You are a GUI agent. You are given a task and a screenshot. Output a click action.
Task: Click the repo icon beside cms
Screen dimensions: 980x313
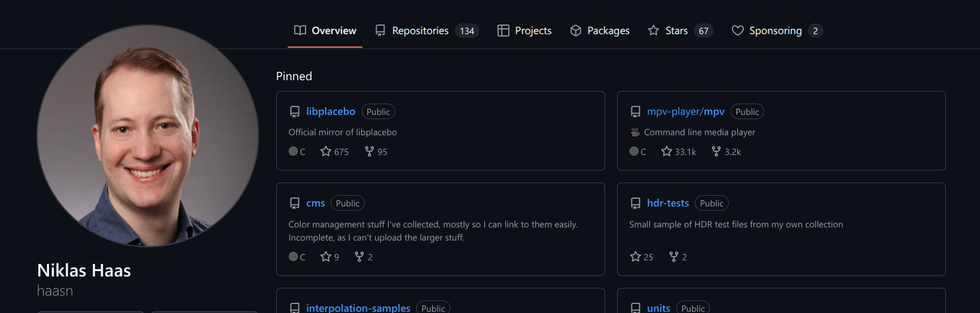295,203
